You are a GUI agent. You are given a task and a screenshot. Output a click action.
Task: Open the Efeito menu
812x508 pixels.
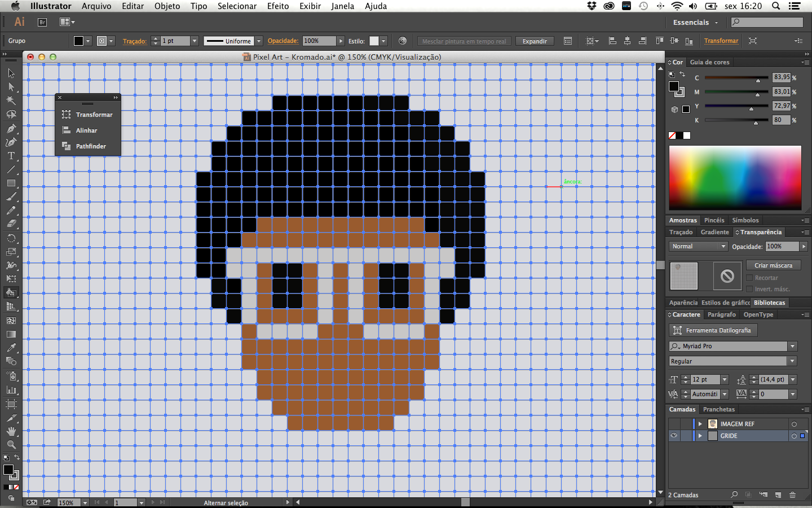278,6
